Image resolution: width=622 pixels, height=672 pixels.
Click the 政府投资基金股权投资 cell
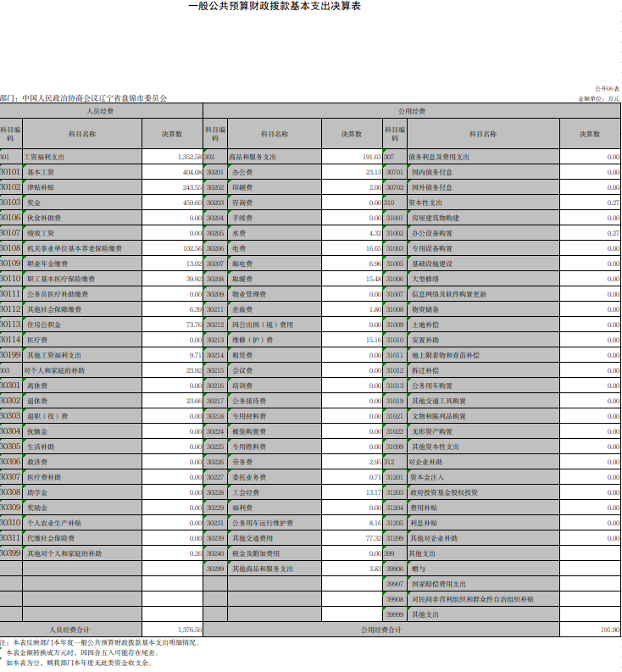[x=483, y=492]
